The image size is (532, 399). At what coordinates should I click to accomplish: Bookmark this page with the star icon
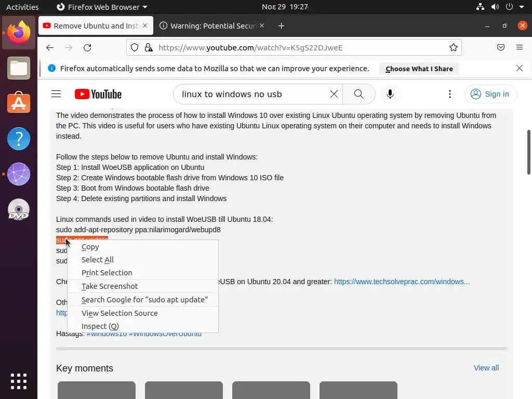point(453,47)
